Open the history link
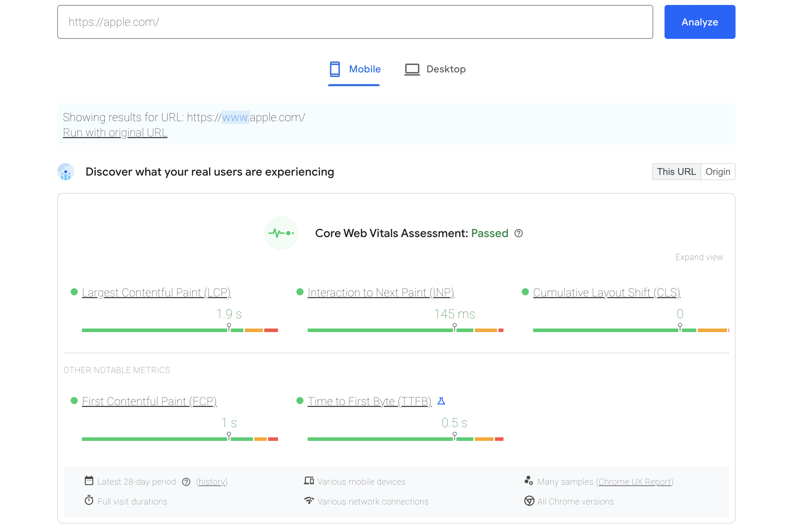The height and width of the screenshot is (532, 797). (212, 482)
